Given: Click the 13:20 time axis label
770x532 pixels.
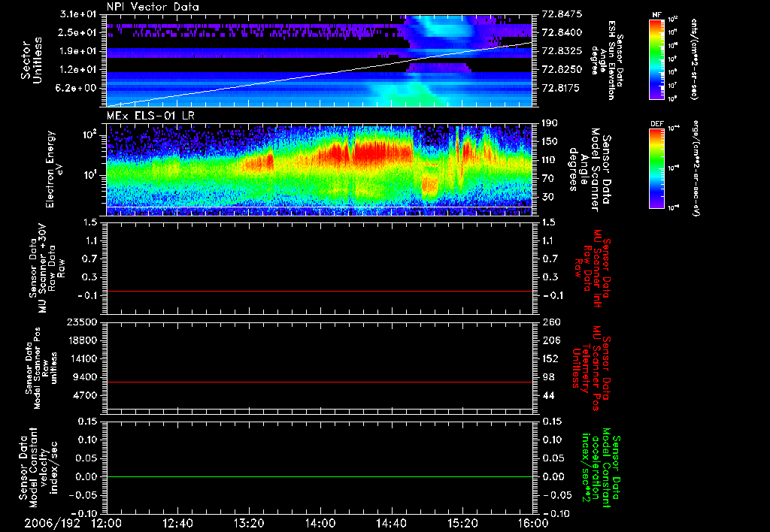Looking at the screenshot, I should (249, 524).
